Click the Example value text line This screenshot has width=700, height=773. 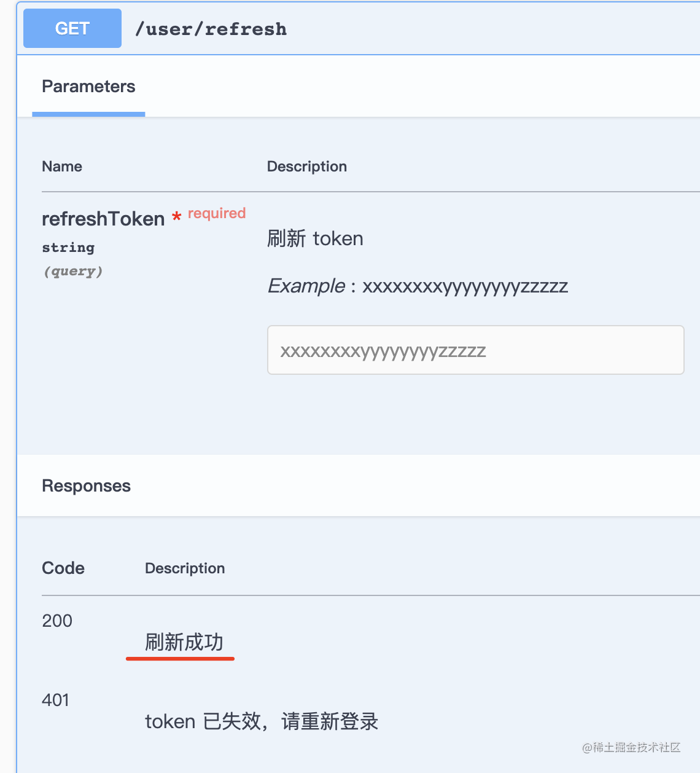418,286
